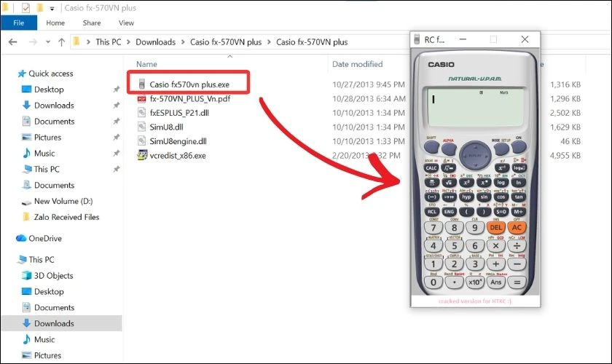
Task: Select the fxESPLUS_P21.dll file
Action: 179,113
